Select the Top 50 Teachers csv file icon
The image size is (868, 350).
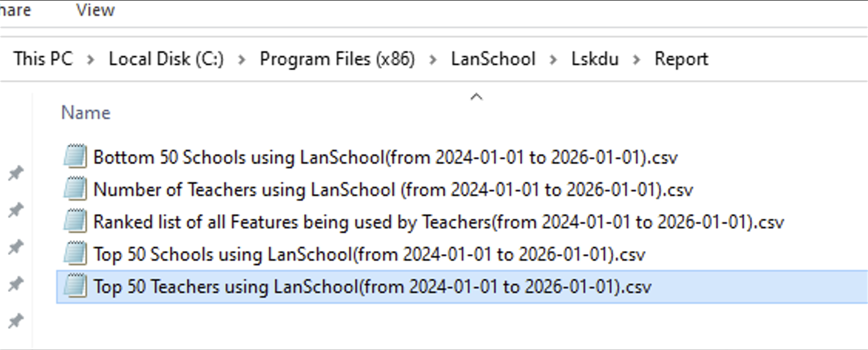[75, 286]
